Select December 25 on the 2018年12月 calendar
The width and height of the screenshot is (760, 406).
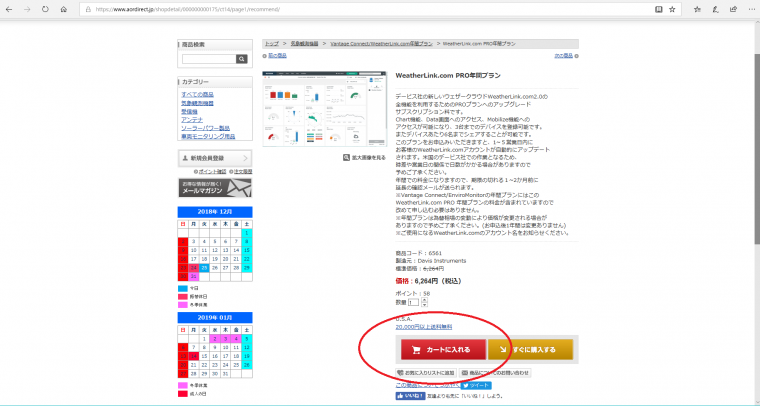[204, 268]
